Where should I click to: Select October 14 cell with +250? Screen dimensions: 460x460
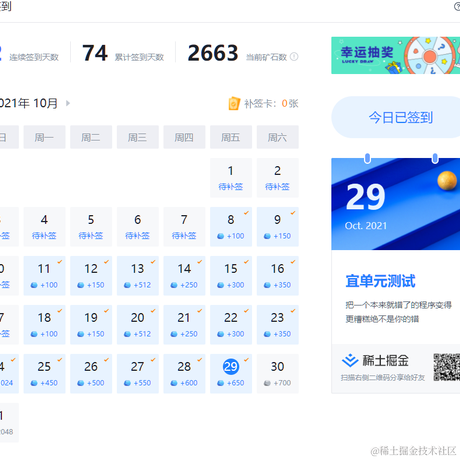184,276
